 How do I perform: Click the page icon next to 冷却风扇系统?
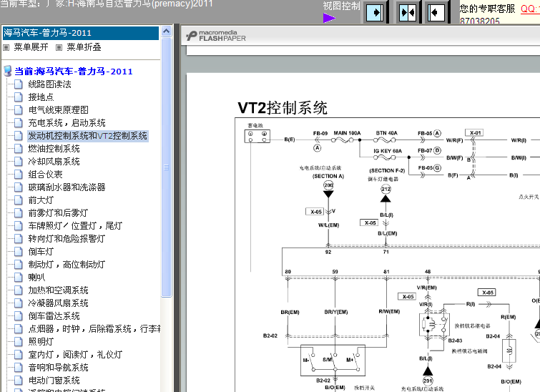pyautogui.click(x=19, y=162)
